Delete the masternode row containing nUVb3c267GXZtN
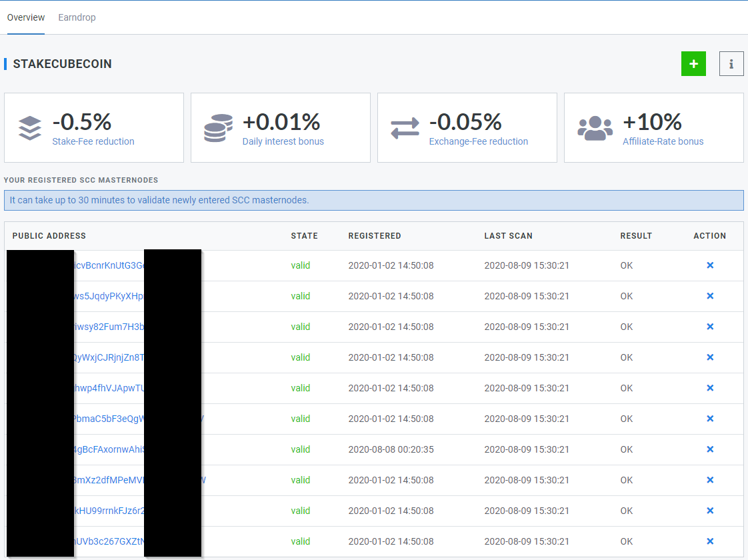Image resolution: width=748 pixels, height=560 pixels. 710,541
